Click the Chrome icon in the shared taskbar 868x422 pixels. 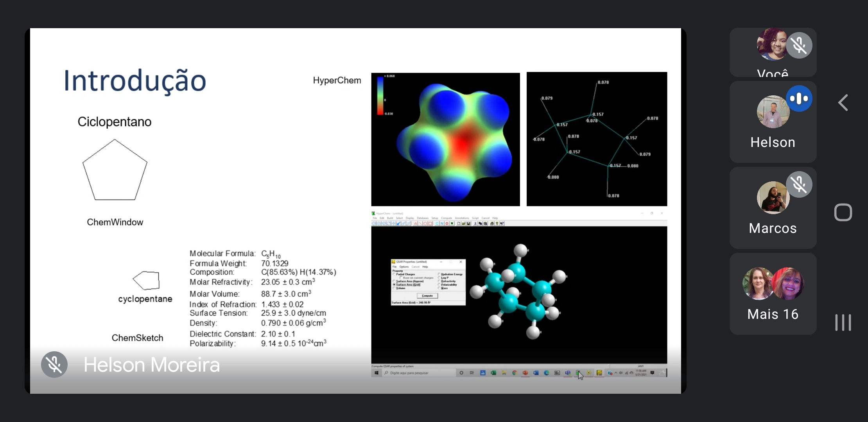click(x=515, y=373)
